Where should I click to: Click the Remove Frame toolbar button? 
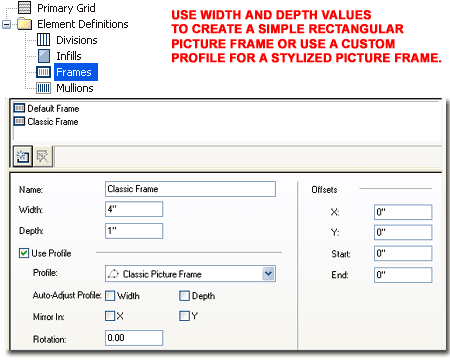pos(43,156)
